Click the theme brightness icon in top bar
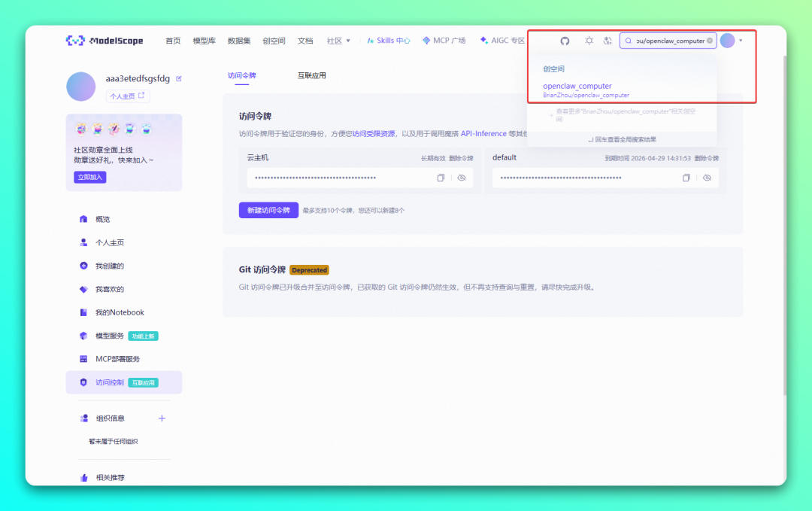Image resolution: width=812 pixels, height=511 pixels. click(589, 41)
